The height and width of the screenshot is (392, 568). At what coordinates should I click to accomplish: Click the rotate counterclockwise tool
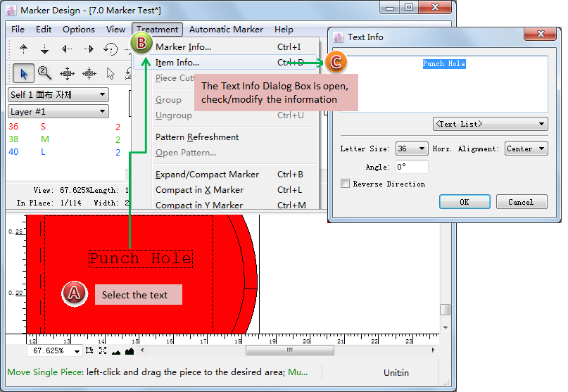point(111,49)
